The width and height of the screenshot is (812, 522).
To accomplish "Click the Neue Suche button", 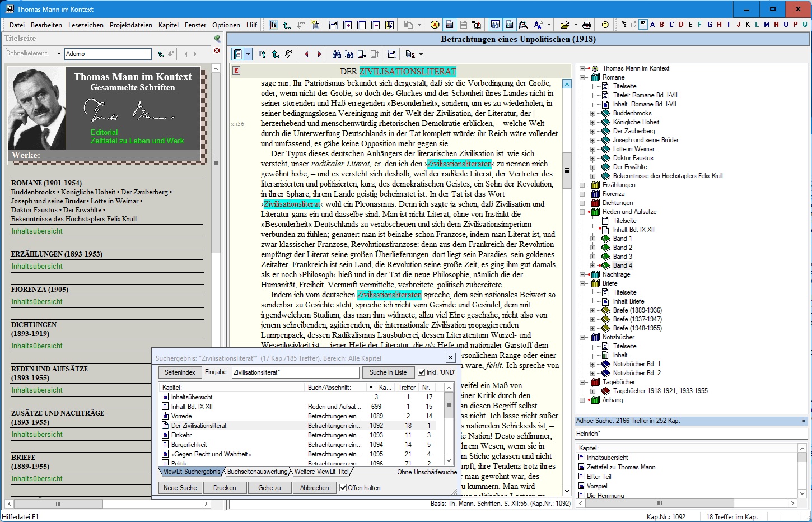I will (180, 488).
